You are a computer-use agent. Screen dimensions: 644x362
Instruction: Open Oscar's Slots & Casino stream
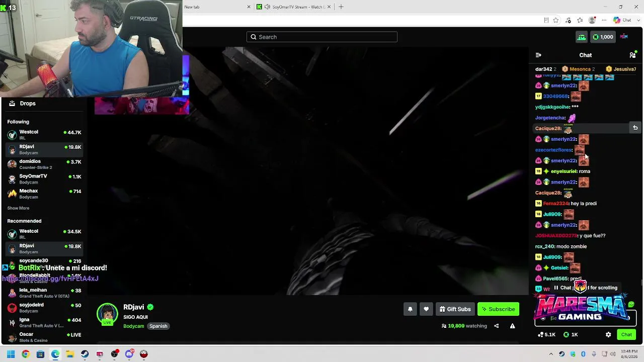coord(44,337)
